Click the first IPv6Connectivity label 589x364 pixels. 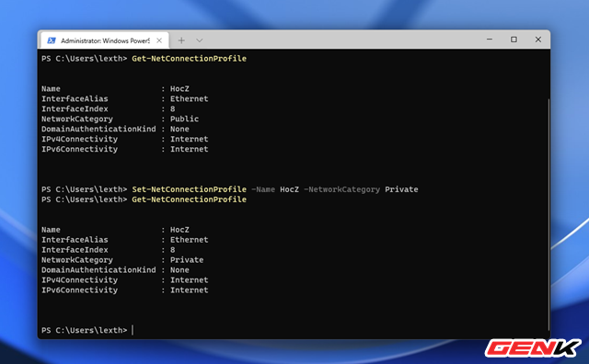(80, 149)
